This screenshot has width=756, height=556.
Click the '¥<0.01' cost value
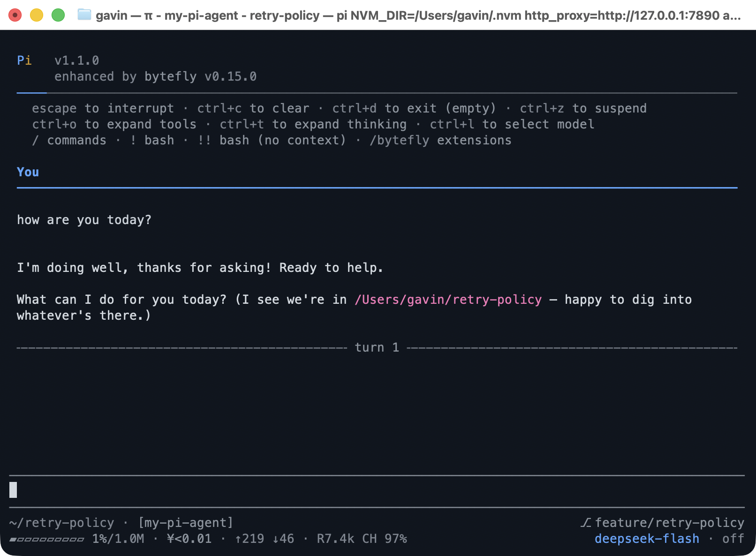[189, 539]
